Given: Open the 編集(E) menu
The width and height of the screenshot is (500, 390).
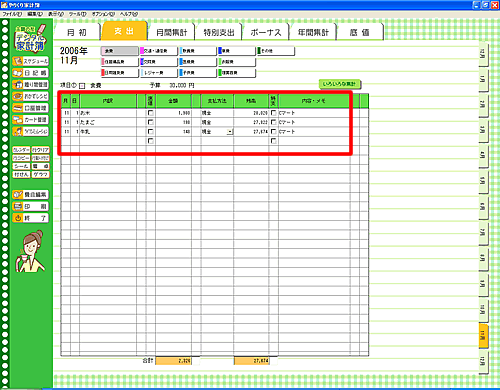Looking at the screenshot, I should [35, 14].
